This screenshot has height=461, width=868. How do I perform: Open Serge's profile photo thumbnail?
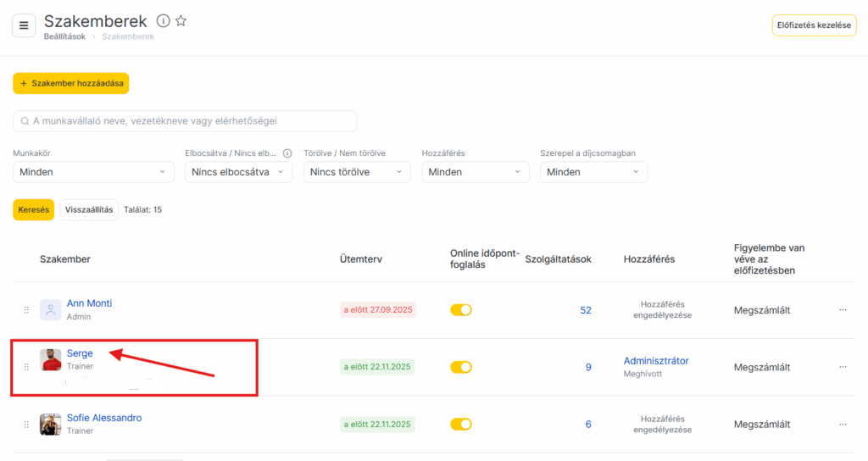[51, 360]
